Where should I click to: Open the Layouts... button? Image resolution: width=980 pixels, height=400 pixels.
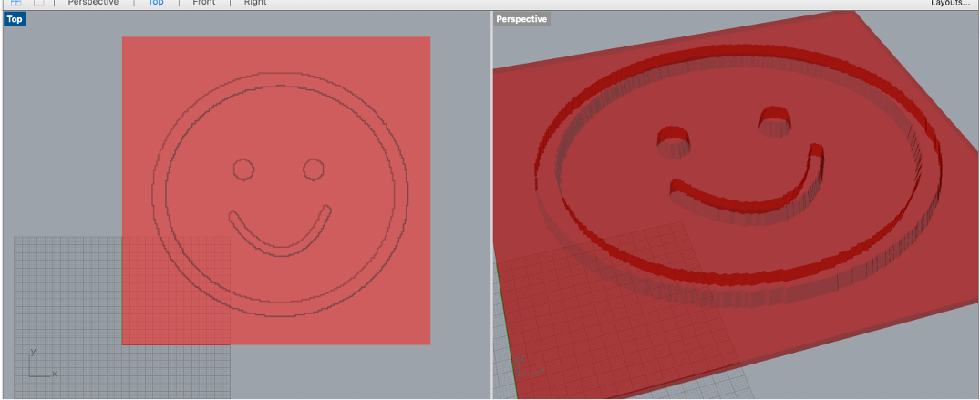(950, 3)
